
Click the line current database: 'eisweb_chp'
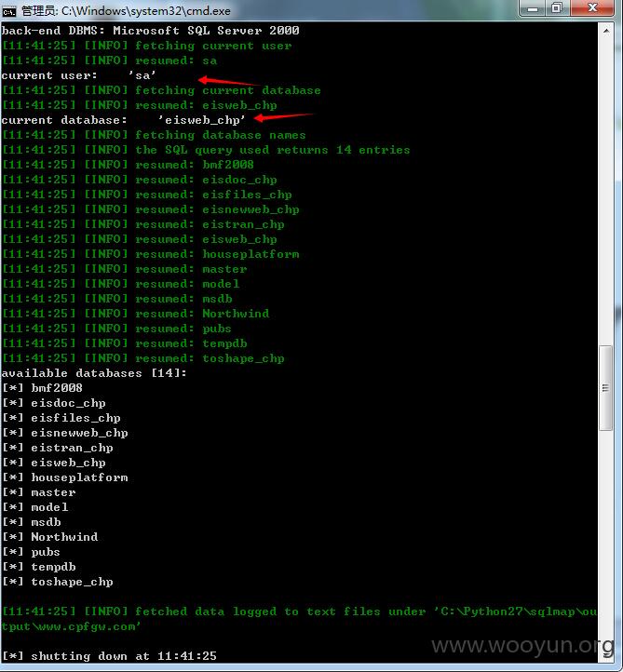[x=124, y=120]
